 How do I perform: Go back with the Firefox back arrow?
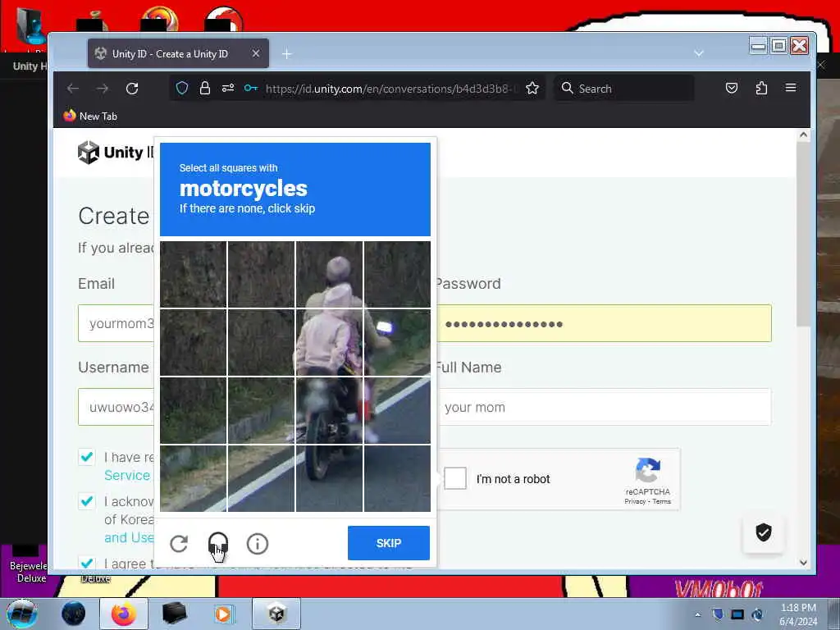(73, 89)
